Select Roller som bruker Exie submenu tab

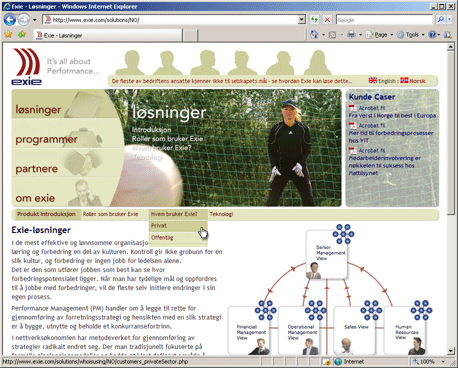[110, 214]
